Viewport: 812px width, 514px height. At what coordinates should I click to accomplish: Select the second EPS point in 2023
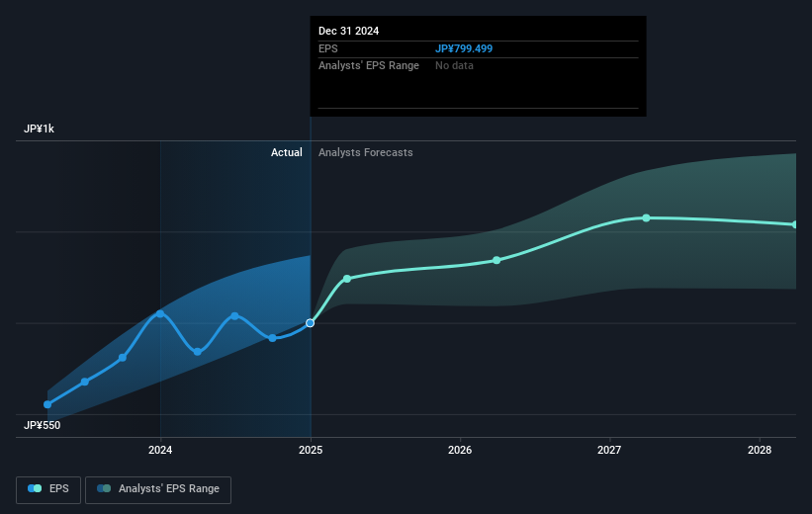pyautogui.click(x=85, y=382)
